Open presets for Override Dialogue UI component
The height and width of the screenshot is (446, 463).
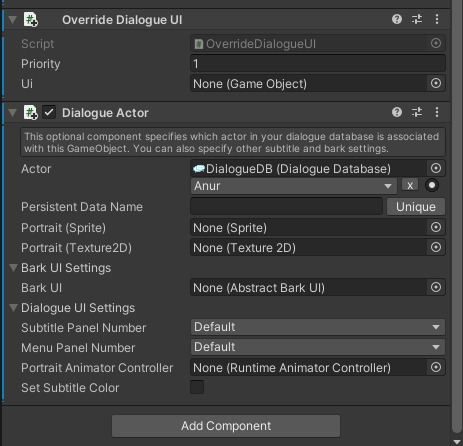[417, 19]
